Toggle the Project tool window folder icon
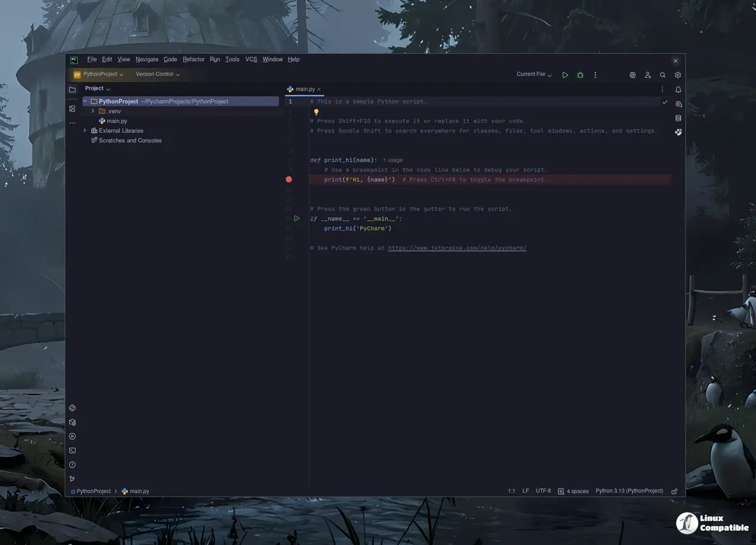 [72, 90]
